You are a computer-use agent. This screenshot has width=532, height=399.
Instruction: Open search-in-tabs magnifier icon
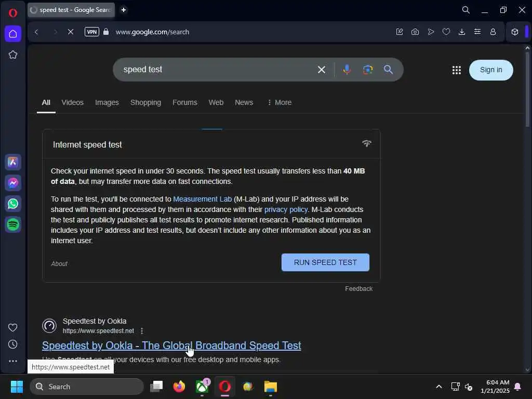466,10
